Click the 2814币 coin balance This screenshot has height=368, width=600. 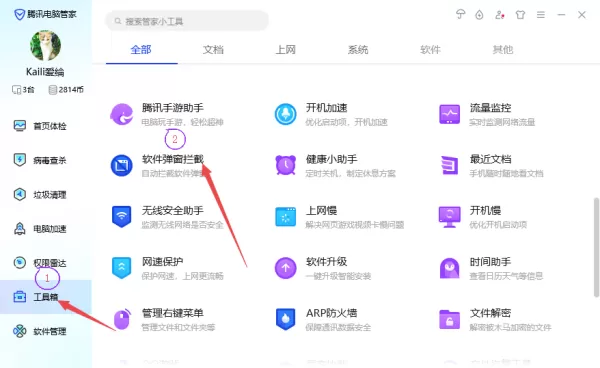click(66, 90)
